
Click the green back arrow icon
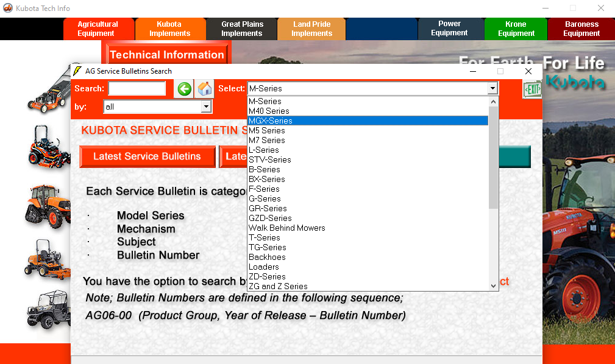[x=184, y=89]
